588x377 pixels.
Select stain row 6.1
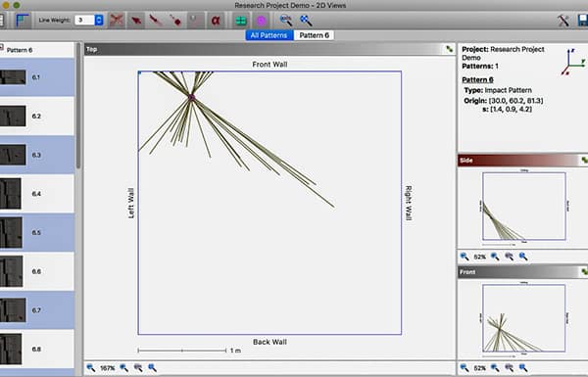37,77
